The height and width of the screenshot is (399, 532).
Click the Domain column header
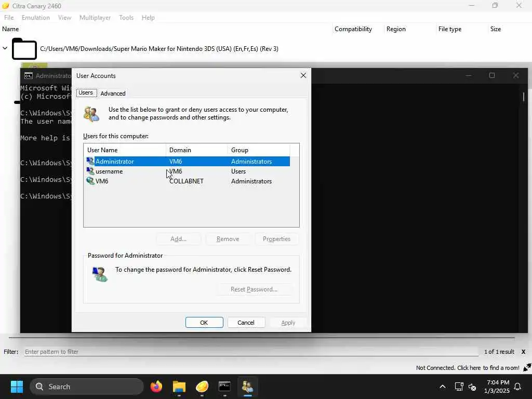197,150
